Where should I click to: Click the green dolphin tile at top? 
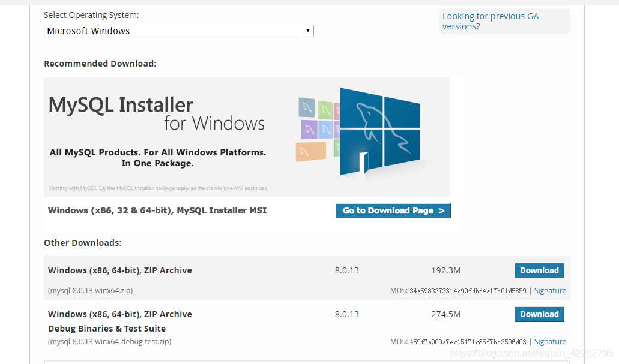(x=325, y=110)
